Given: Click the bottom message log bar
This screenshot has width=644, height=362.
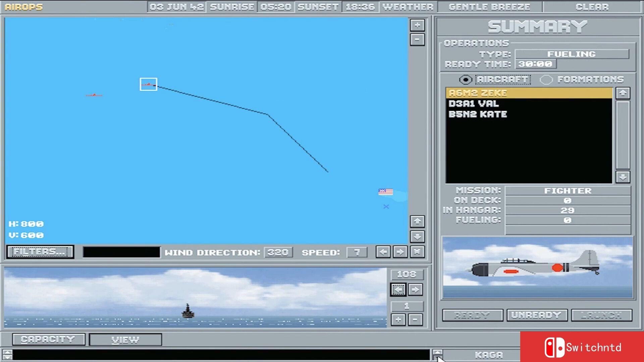Looking at the screenshot, I should pos(221,355).
